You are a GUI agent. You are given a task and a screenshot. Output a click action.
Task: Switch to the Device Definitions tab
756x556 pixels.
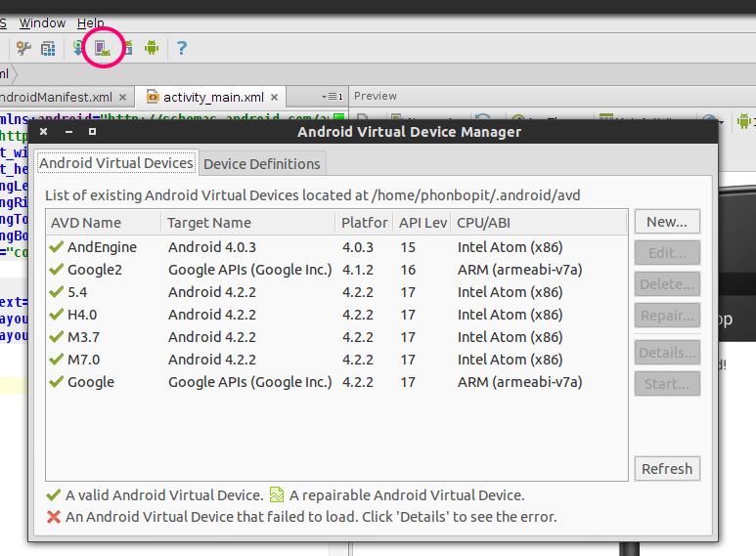[262, 164]
